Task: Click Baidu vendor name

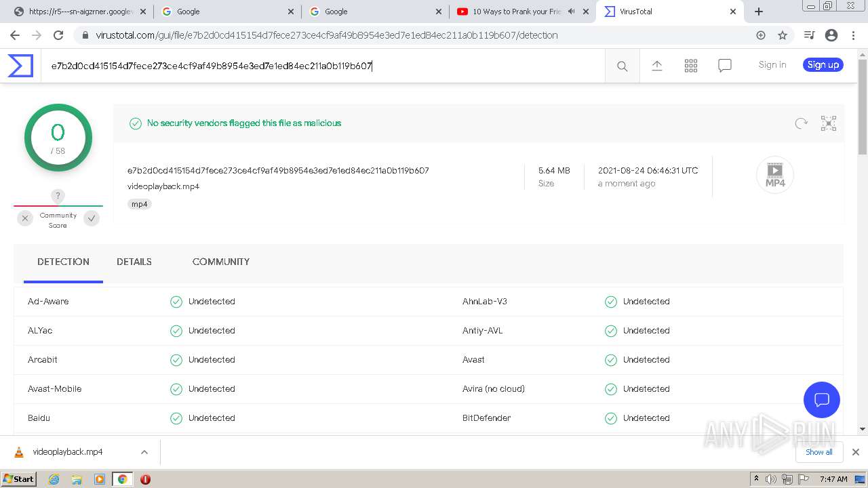Action: pyautogui.click(x=39, y=418)
